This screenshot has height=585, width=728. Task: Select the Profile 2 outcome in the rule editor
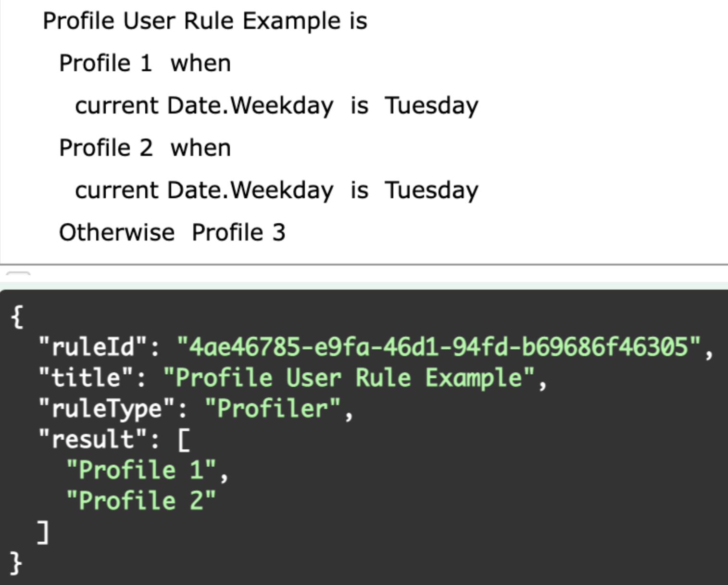(106, 148)
